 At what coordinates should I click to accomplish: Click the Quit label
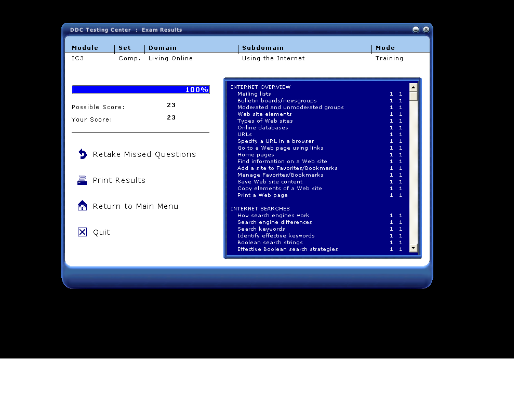coord(101,232)
